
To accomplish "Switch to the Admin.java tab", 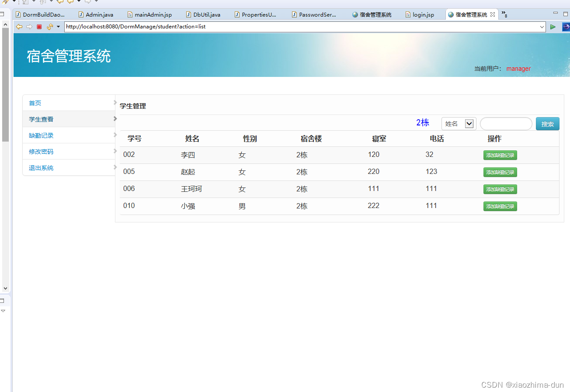I will click(x=96, y=14).
